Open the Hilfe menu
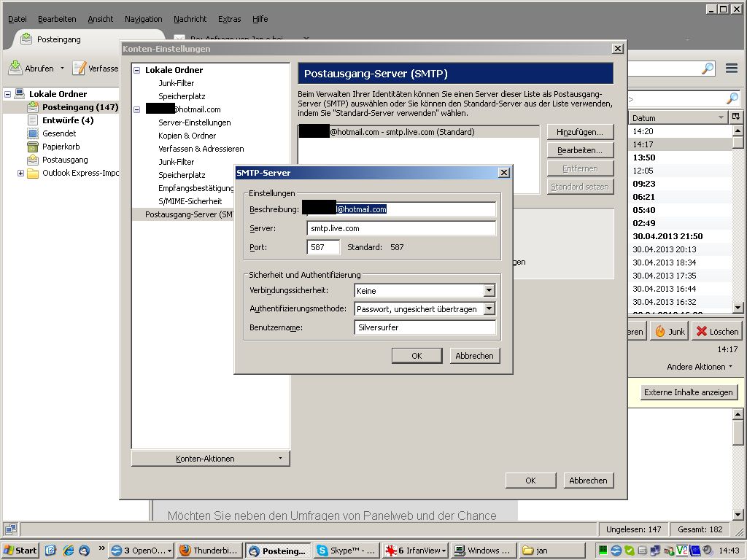This screenshot has height=560, width=747. point(260,19)
